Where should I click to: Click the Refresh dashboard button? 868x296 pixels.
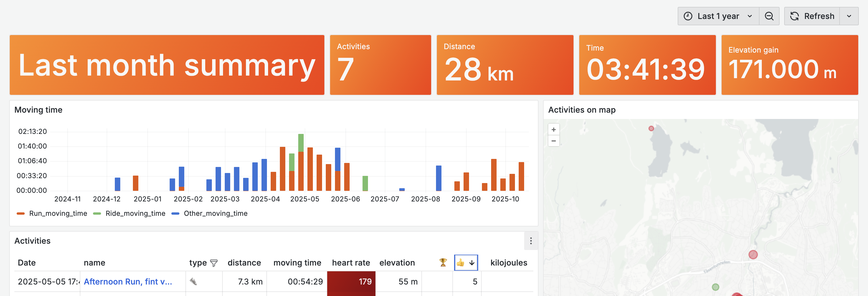(812, 16)
